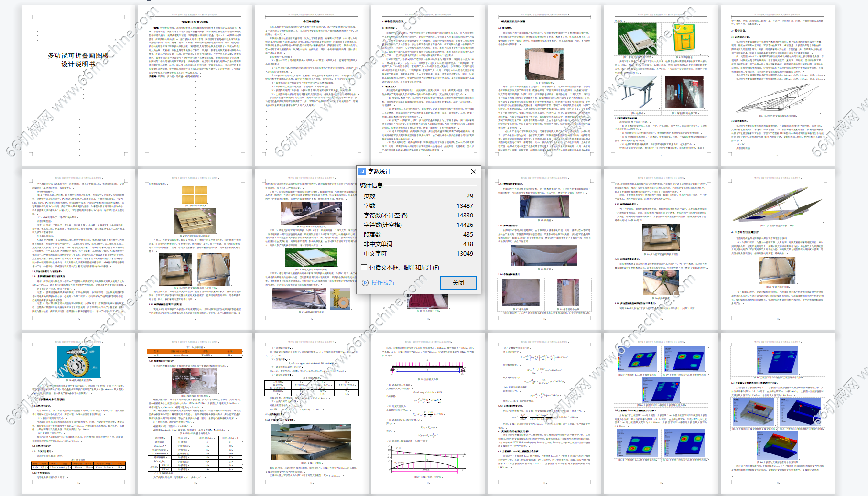Open the 操作技巧 tips link
868x496 pixels.
click(382, 283)
